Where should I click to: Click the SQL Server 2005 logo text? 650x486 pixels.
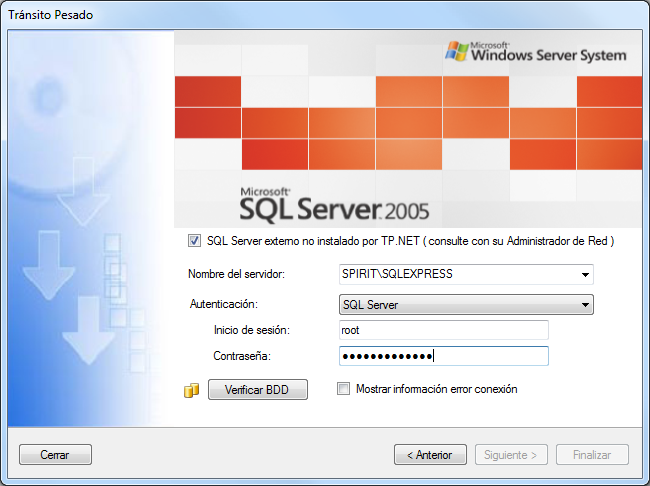pos(334,206)
